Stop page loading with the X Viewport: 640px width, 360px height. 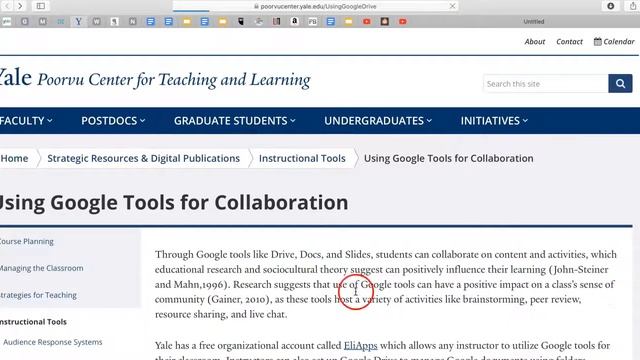(x=452, y=6)
